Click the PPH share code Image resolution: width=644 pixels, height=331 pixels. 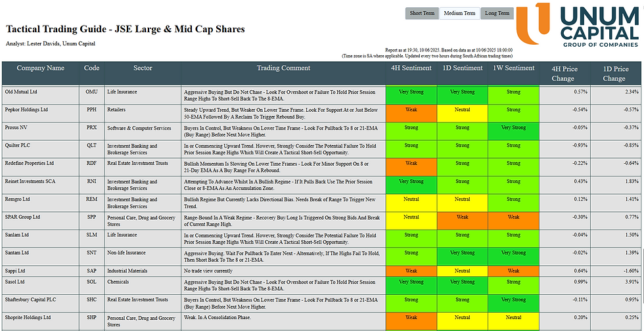pos(91,110)
